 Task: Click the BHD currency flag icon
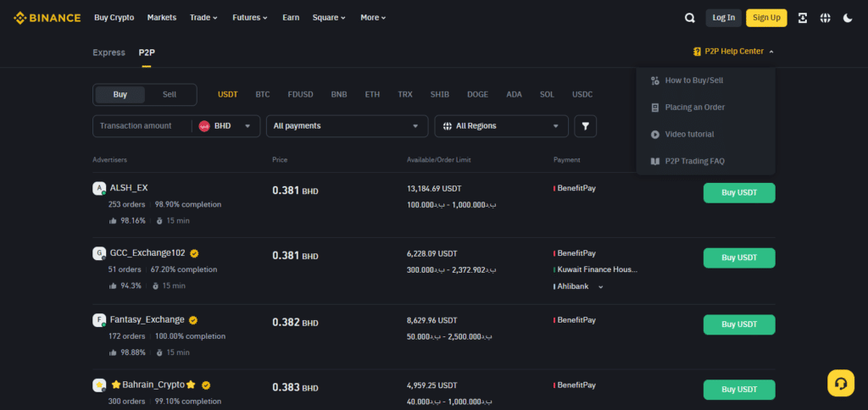click(x=204, y=126)
